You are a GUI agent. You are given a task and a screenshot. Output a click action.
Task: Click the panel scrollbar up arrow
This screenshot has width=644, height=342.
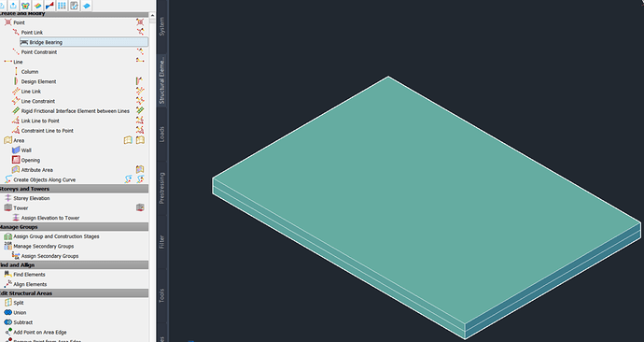[x=152, y=16]
